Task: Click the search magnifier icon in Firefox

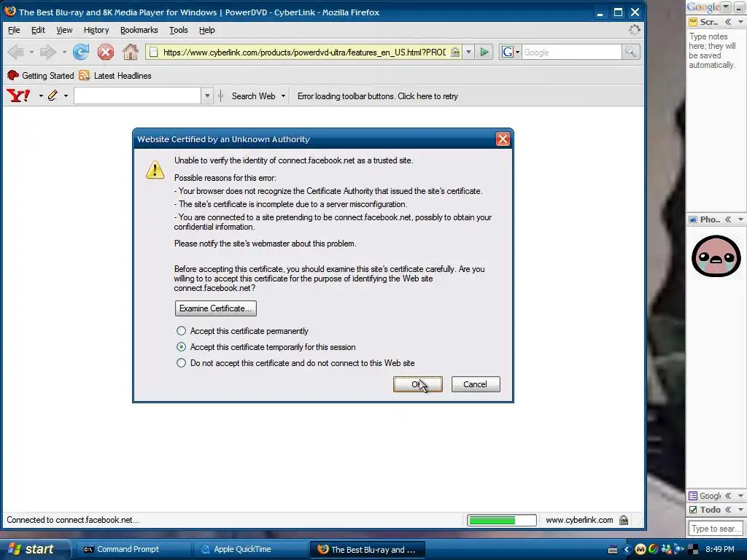Action: (x=630, y=52)
